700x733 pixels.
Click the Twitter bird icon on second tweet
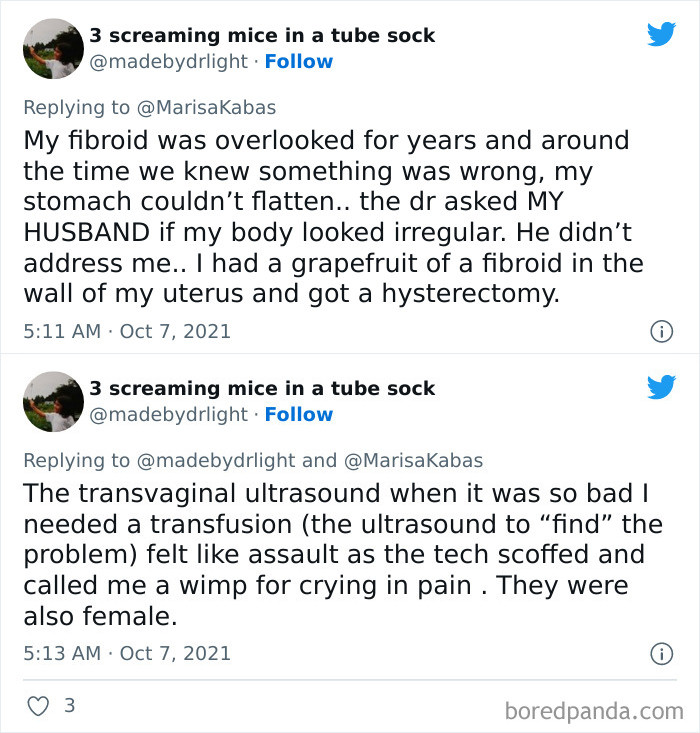(661, 387)
